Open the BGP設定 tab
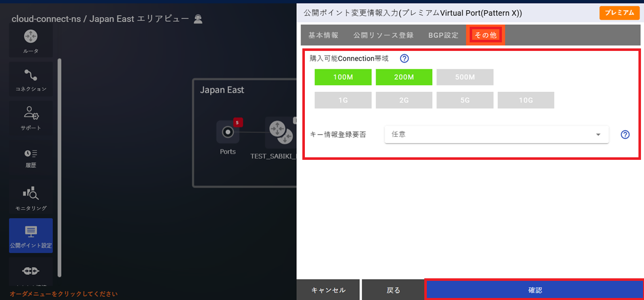644x300 pixels. point(442,35)
